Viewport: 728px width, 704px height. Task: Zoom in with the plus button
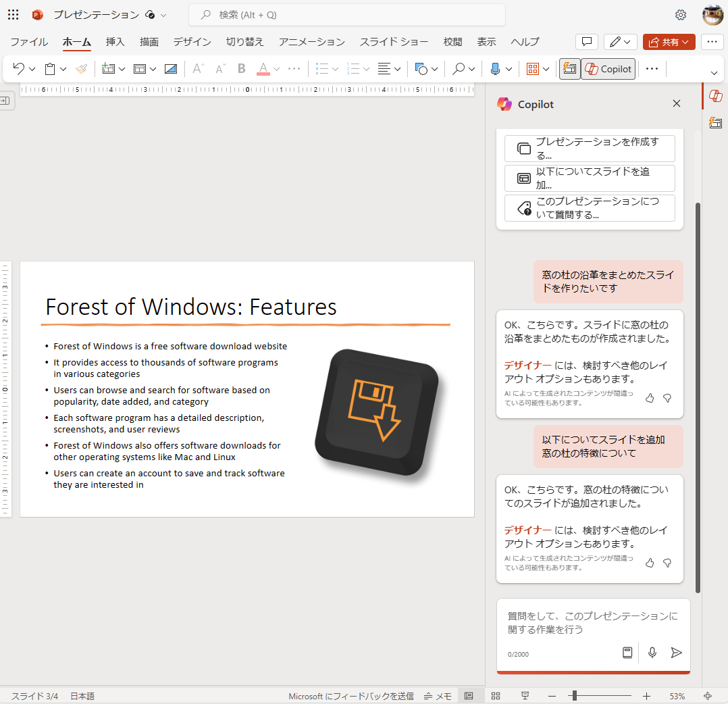[646, 696]
